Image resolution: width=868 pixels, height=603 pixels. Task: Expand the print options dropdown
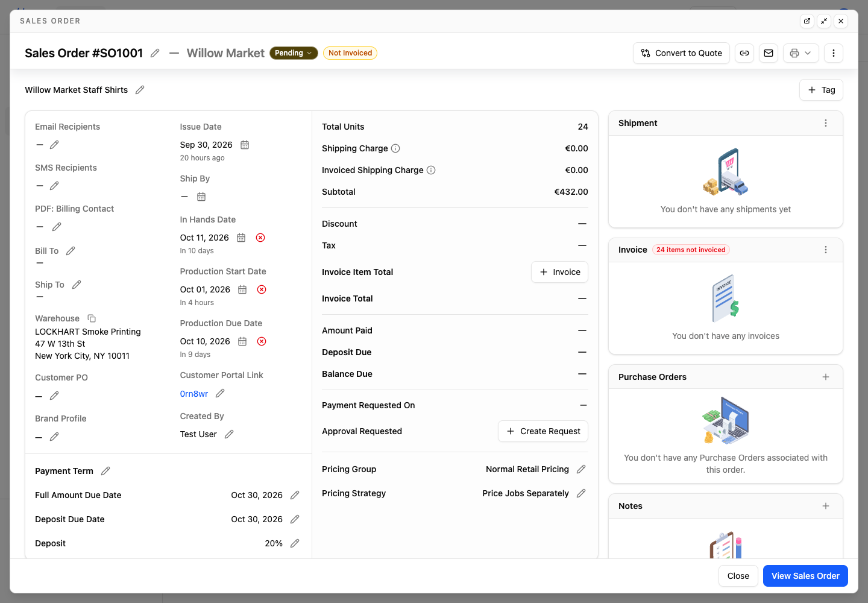pos(801,53)
